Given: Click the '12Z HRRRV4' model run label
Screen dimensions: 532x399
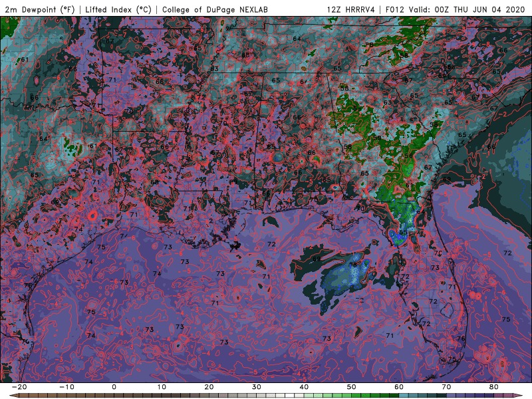Looking at the screenshot, I should tap(351, 9).
